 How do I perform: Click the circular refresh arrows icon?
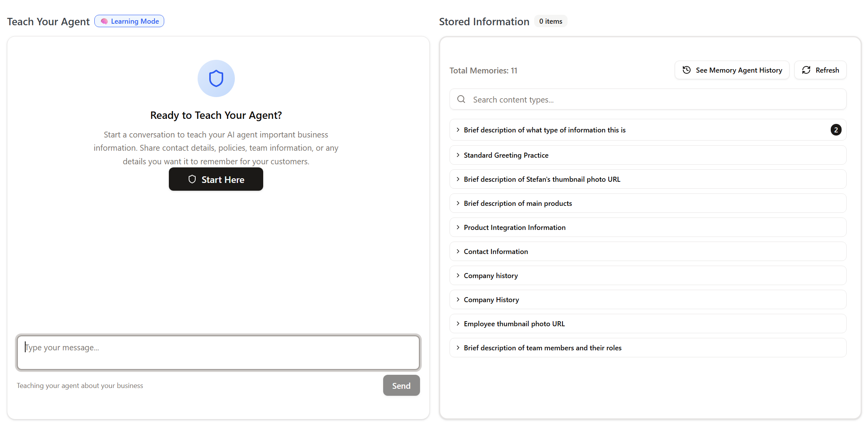pyautogui.click(x=806, y=70)
